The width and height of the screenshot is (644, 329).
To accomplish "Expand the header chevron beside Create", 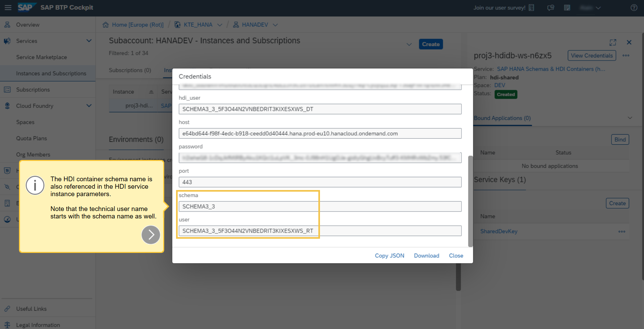I will [x=409, y=44].
